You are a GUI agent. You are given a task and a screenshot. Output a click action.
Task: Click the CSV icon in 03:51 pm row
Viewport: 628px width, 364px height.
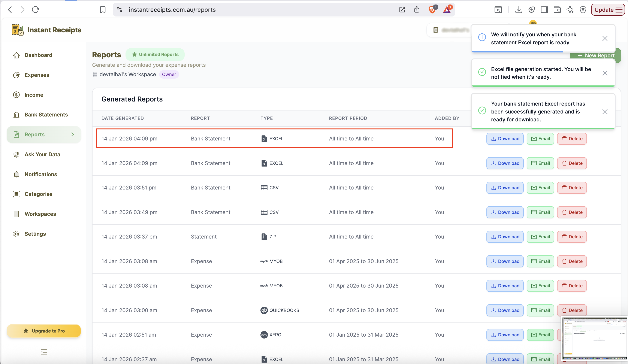tap(264, 188)
